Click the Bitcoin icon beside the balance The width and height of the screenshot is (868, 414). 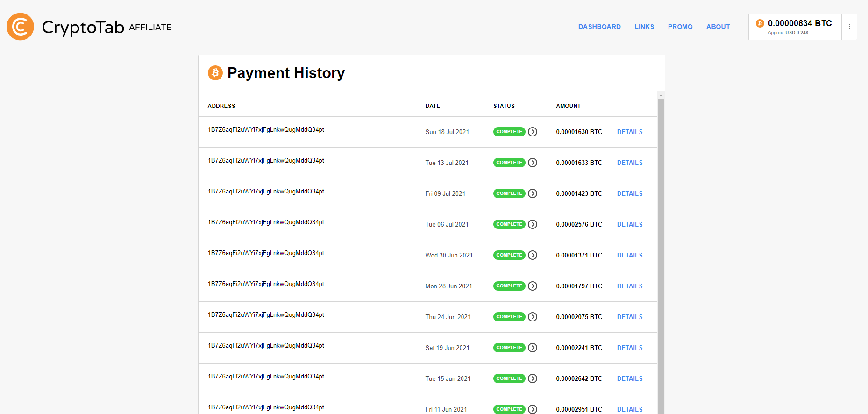(760, 23)
